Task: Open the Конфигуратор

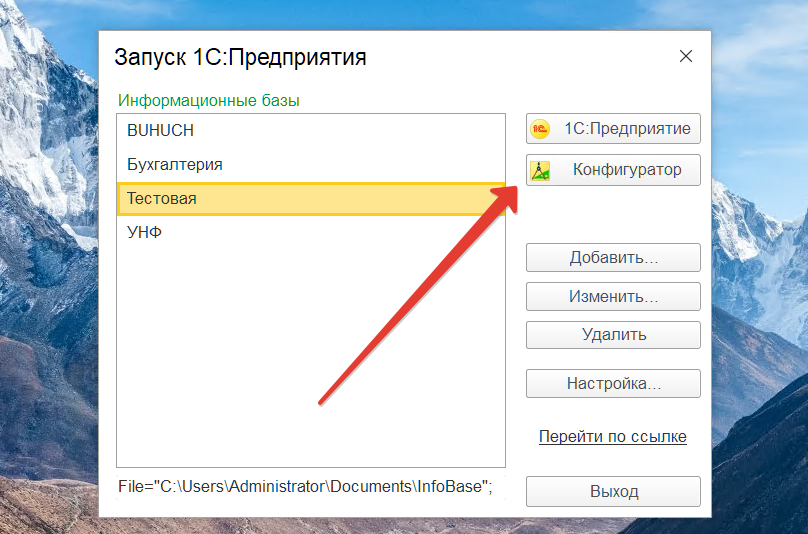Action: tap(613, 170)
